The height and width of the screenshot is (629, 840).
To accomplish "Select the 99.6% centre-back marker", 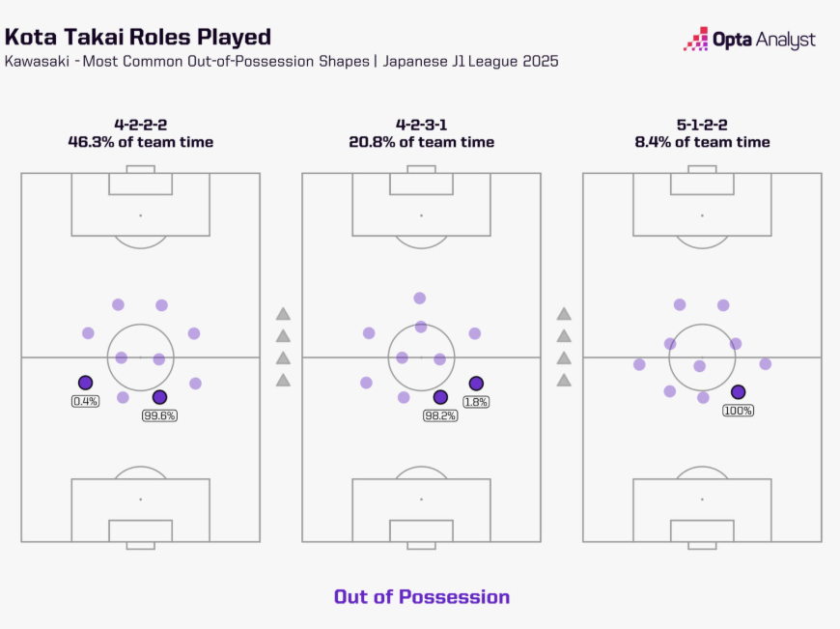I will click(159, 397).
